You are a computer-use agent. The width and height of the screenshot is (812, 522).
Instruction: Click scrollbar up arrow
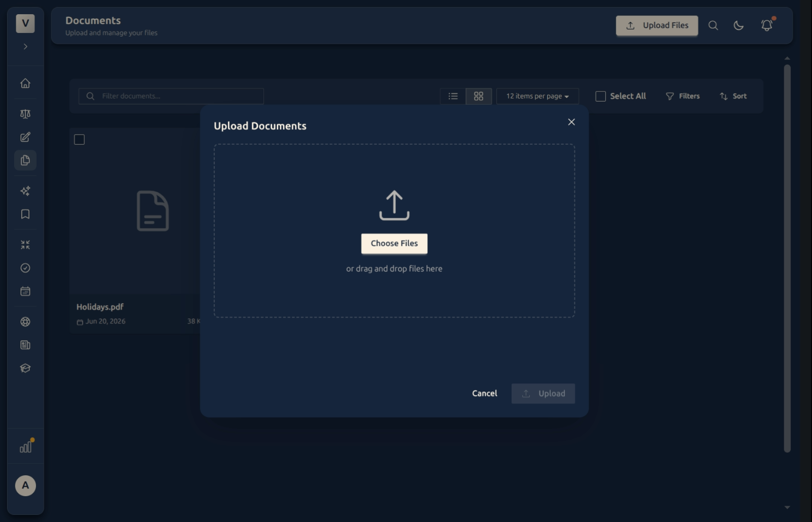[x=787, y=58]
